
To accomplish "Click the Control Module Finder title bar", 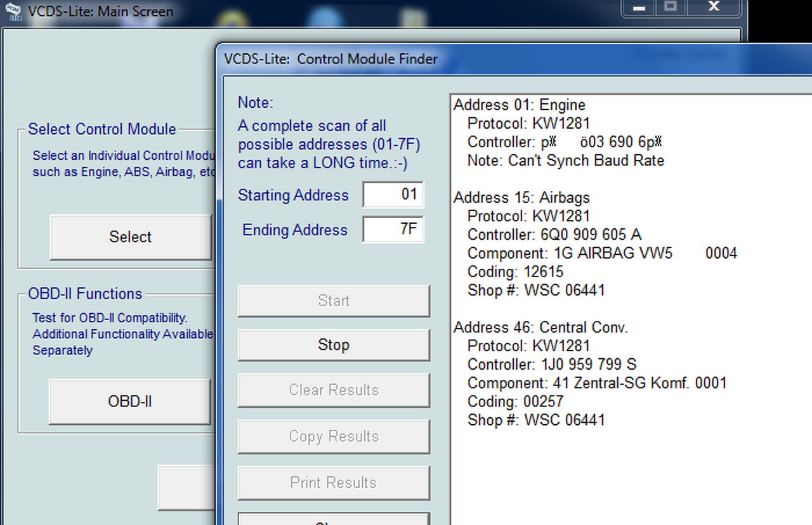I will 514,59.
